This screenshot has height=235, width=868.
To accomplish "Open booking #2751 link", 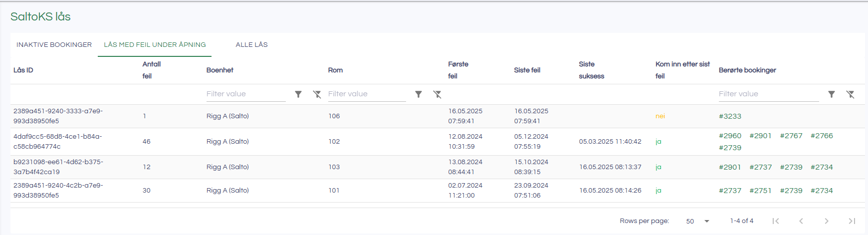I will click(x=760, y=191).
